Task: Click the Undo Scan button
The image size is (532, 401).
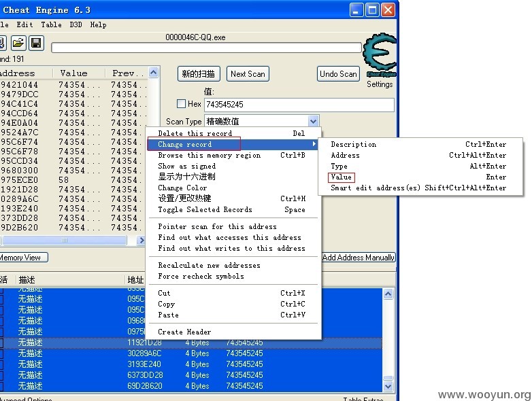Action: coord(338,74)
